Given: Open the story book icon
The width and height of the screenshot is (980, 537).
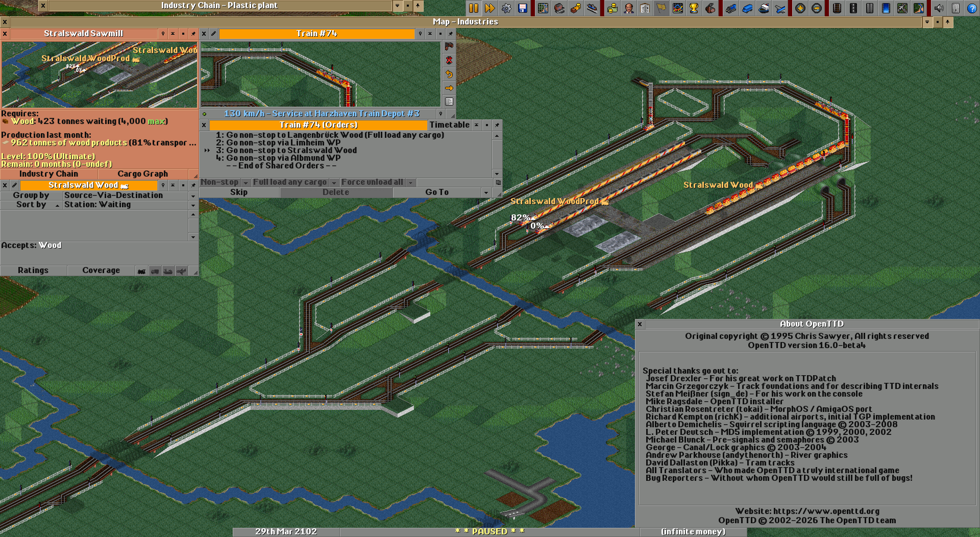Looking at the screenshot, I should click(x=645, y=8).
